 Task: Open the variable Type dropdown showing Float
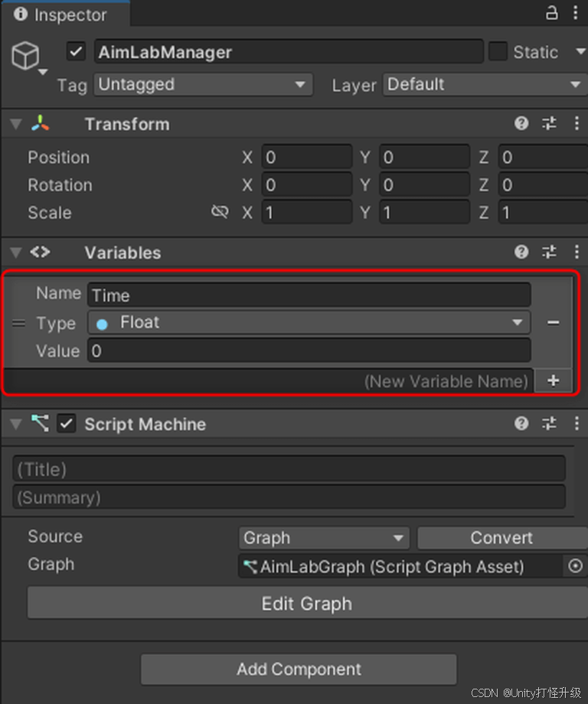point(309,322)
